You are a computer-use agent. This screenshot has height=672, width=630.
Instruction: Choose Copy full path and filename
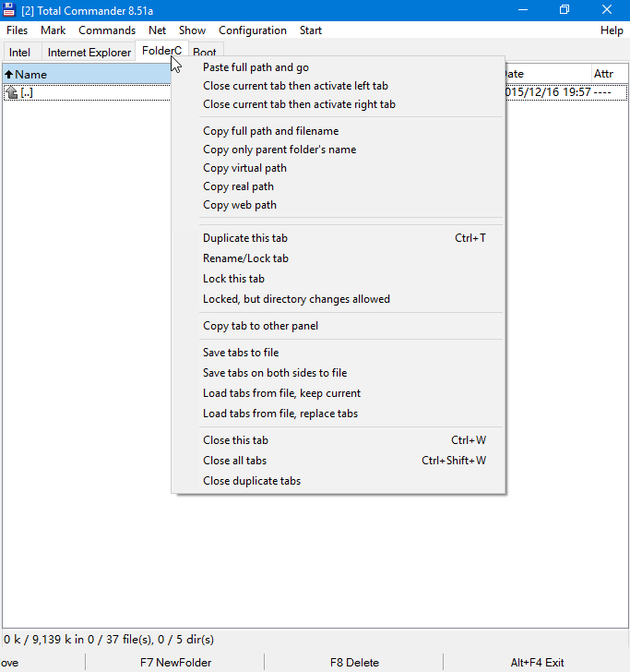coord(339,131)
